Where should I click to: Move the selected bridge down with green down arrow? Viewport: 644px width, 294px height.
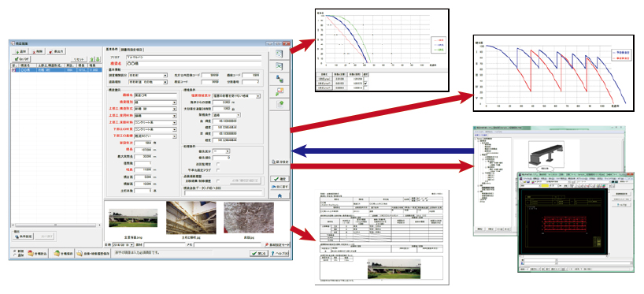[x=98, y=59]
